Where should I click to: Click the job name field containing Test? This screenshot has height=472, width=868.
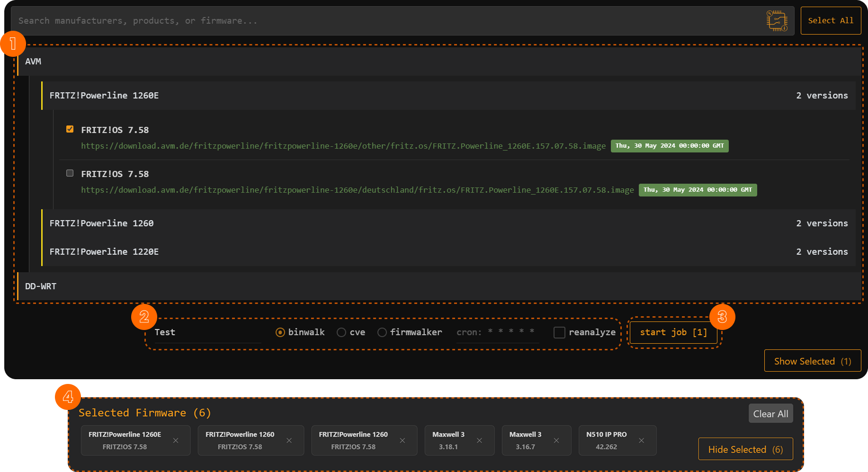point(207,332)
